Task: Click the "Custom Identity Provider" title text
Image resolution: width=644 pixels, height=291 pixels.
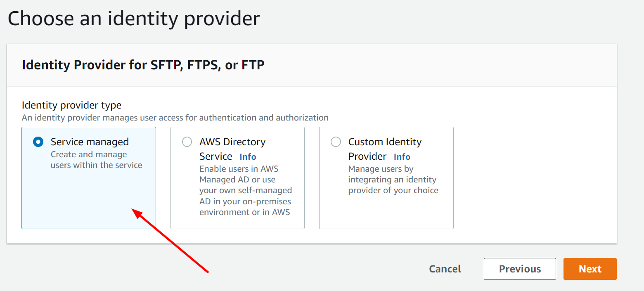Action: click(x=385, y=149)
